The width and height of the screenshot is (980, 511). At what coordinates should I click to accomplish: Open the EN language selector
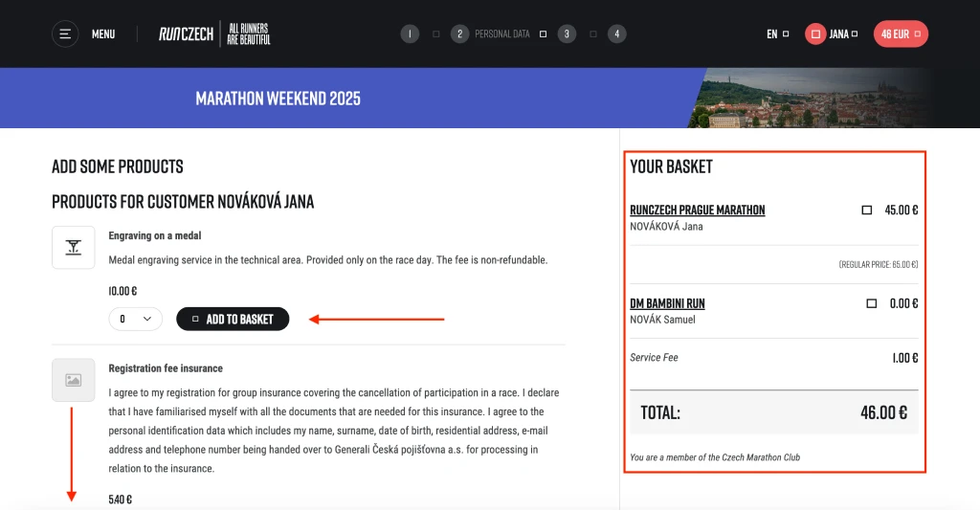point(777,34)
